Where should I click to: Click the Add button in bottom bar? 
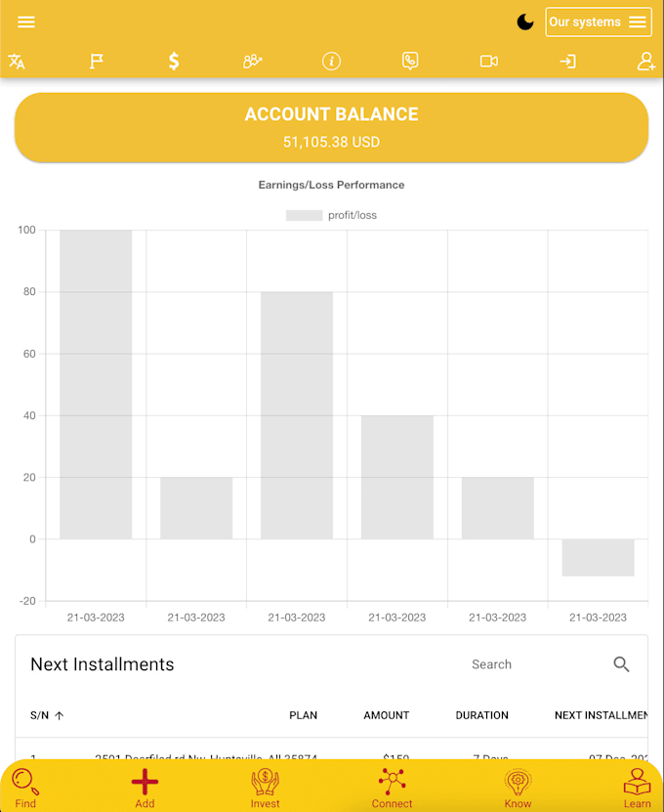pos(145,788)
